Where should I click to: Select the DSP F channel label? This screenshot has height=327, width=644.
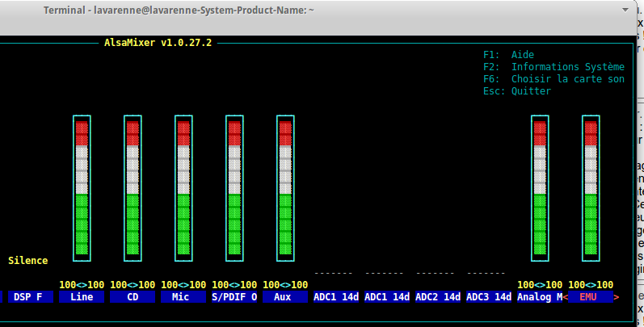[31, 297]
